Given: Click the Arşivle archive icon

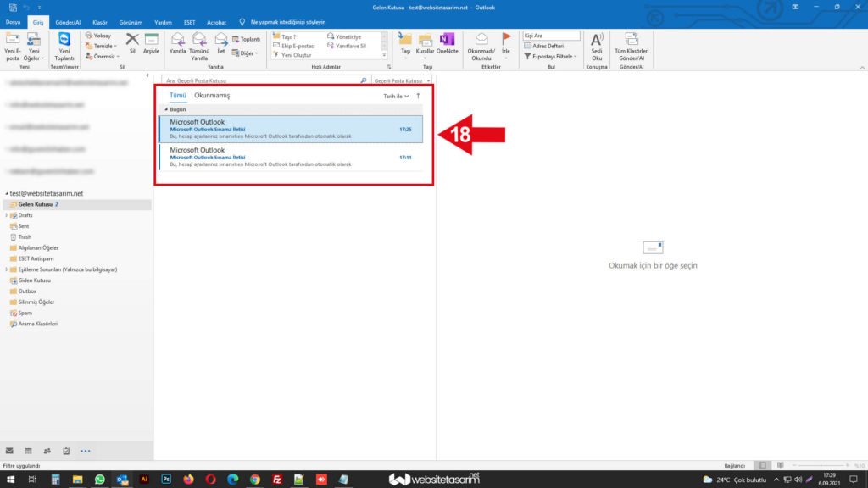Looking at the screenshot, I should tap(151, 40).
